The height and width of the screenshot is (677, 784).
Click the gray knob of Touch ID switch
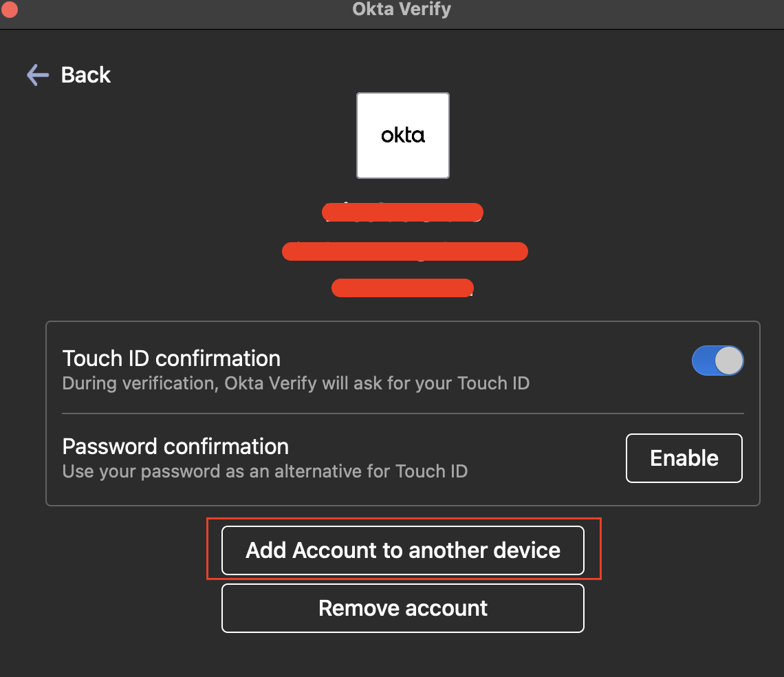729,361
